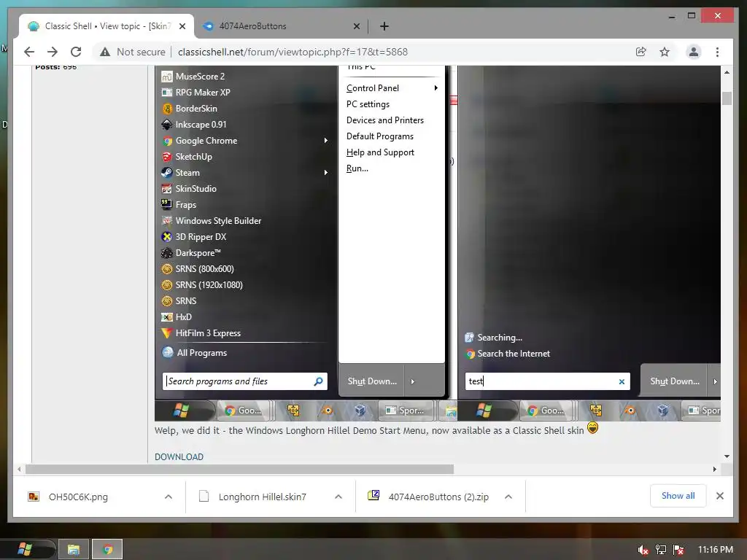The width and height of the screenshot is (747, 560).
Task: Click the Not secure warning icon
Action: click(105, 52)
